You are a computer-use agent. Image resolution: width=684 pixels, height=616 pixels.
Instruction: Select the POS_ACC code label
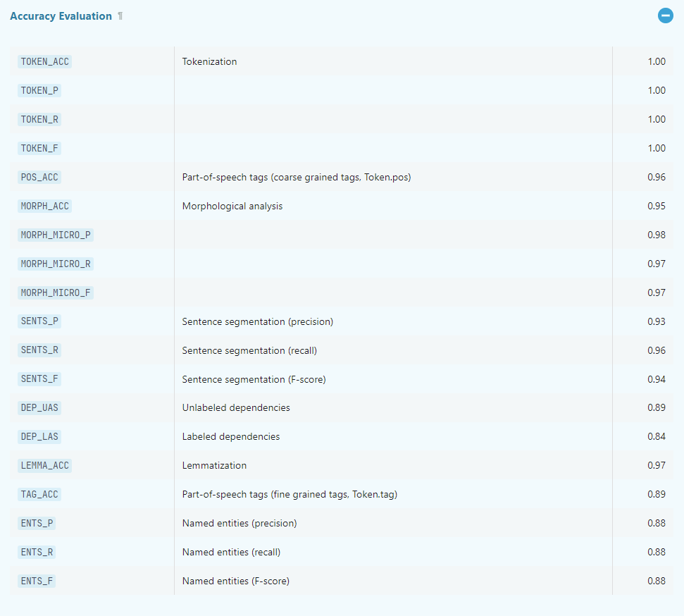[x=39, y=177]
